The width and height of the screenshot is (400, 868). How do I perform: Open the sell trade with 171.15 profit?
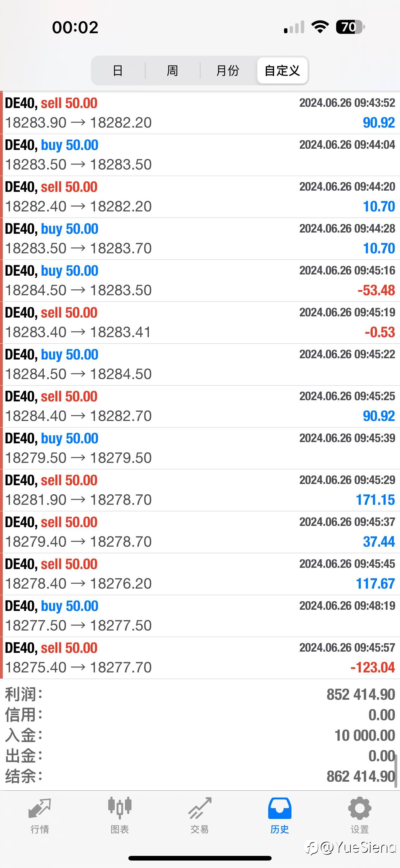(x=200, y=490)
